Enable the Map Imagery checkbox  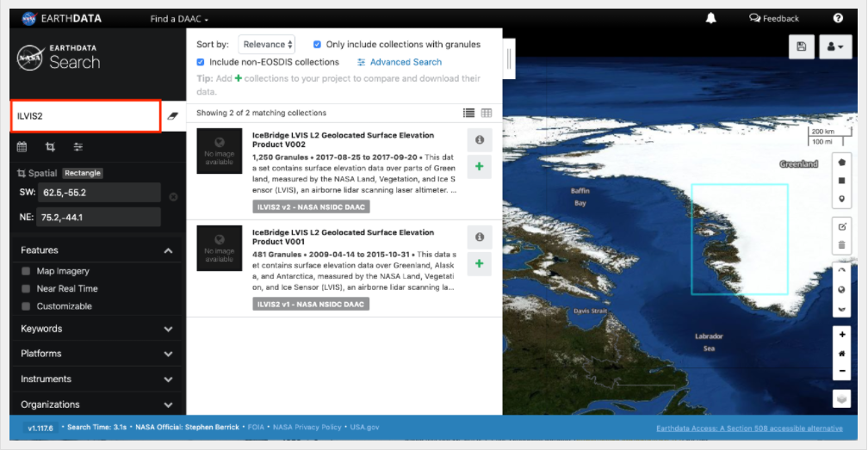[26, 271]
